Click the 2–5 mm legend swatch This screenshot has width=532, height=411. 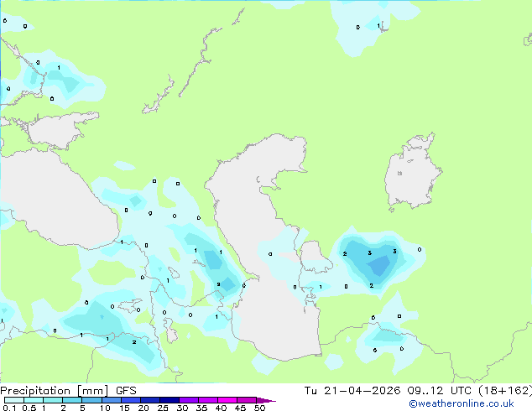coord(72,400)
